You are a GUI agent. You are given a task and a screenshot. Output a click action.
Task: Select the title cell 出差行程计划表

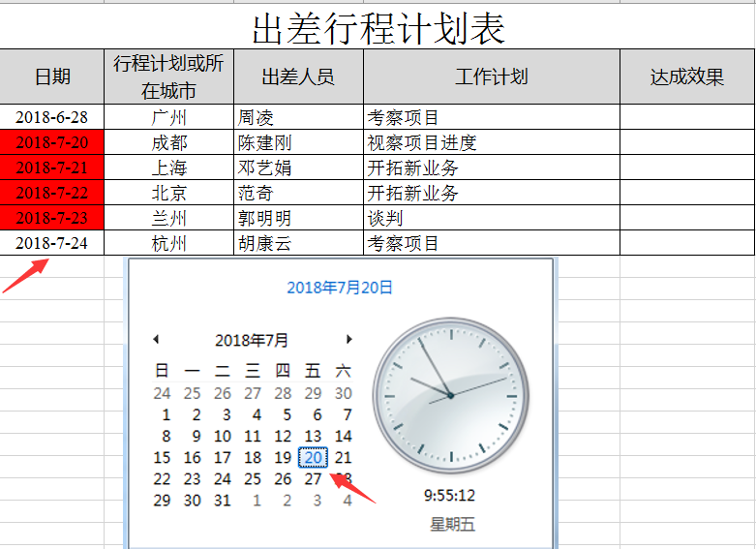(x=378, y=28)
